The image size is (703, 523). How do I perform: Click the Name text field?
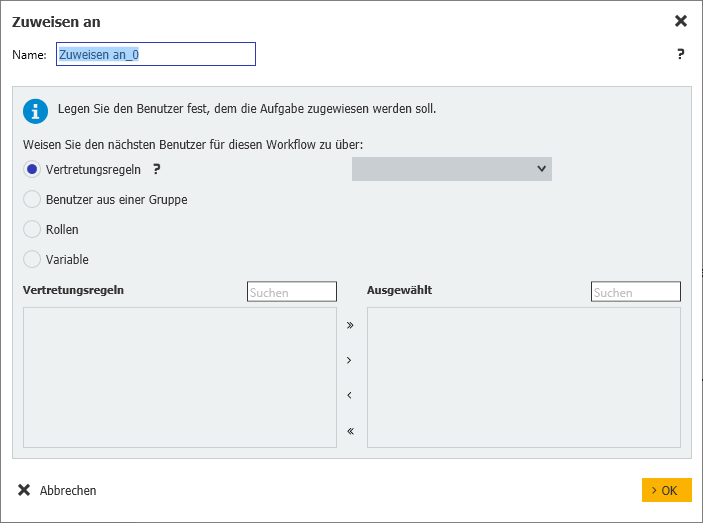tap(156, 54)
